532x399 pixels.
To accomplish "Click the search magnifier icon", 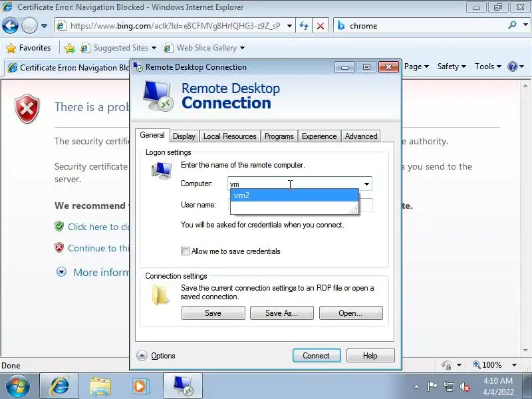I will click(x=512, y=25).
